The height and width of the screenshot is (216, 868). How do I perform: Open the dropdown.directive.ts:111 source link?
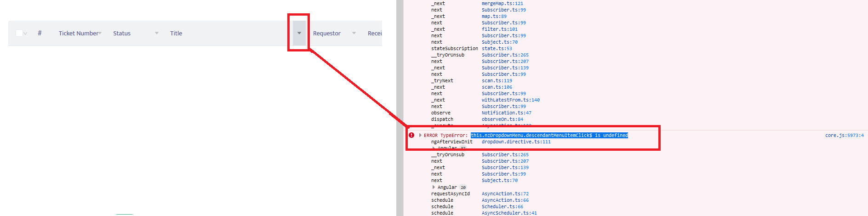click(x=516, y=142)
